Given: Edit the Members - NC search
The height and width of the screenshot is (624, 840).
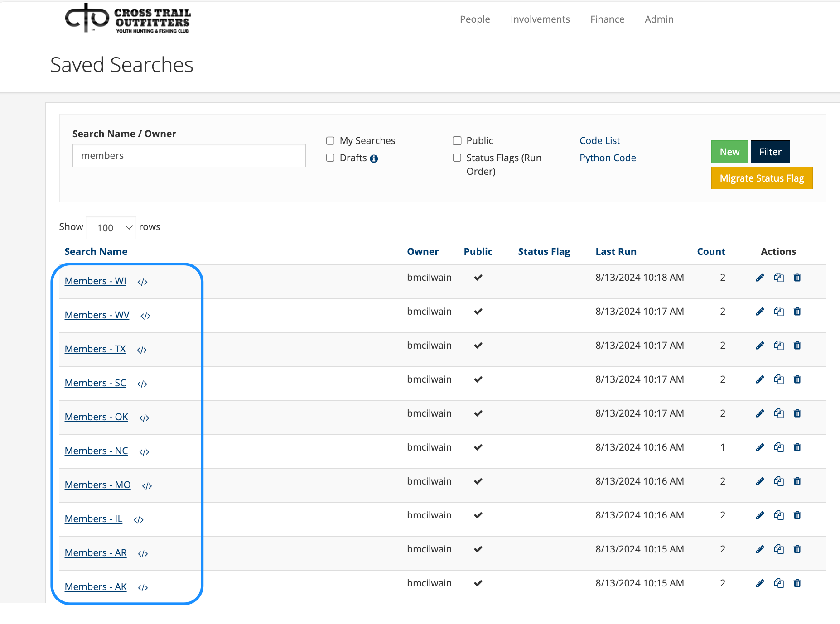Looking at the screenshot, I should [760, 447].
